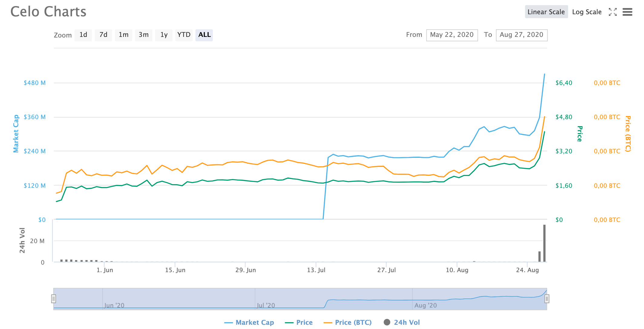Switch to Log Scale

[586, 12]
